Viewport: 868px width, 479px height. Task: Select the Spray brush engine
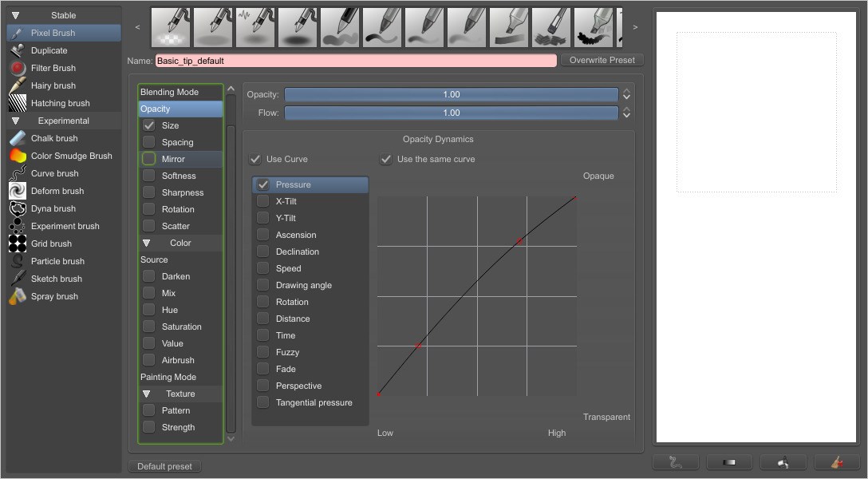tap(54, 296)
